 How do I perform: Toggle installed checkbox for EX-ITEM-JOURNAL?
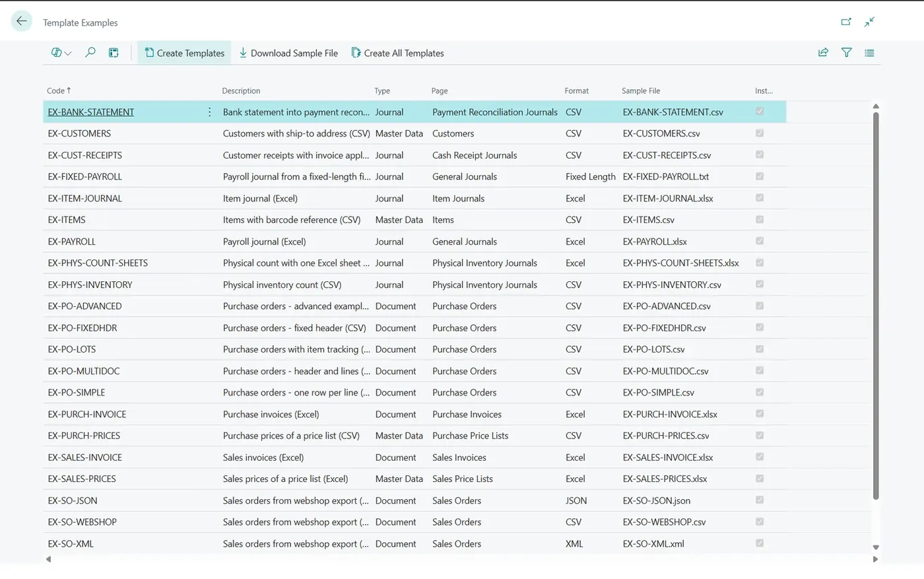760,198
